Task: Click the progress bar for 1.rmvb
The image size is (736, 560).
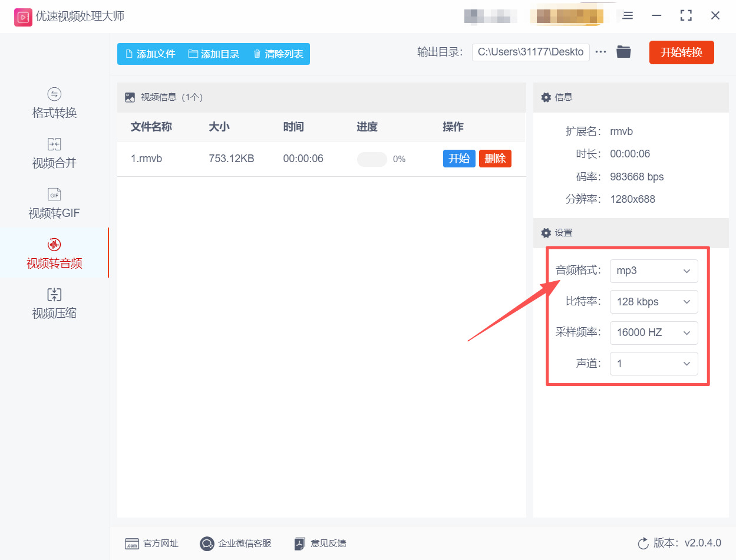Action: click(371, 159)
